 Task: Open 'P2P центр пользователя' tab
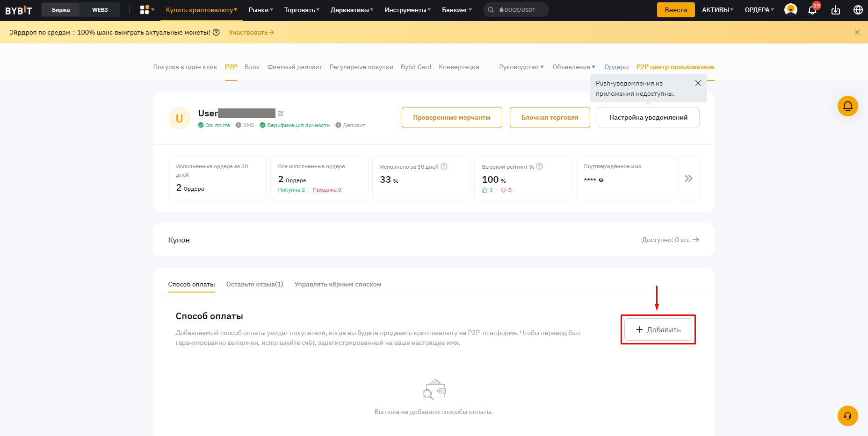tap(675, 67)
